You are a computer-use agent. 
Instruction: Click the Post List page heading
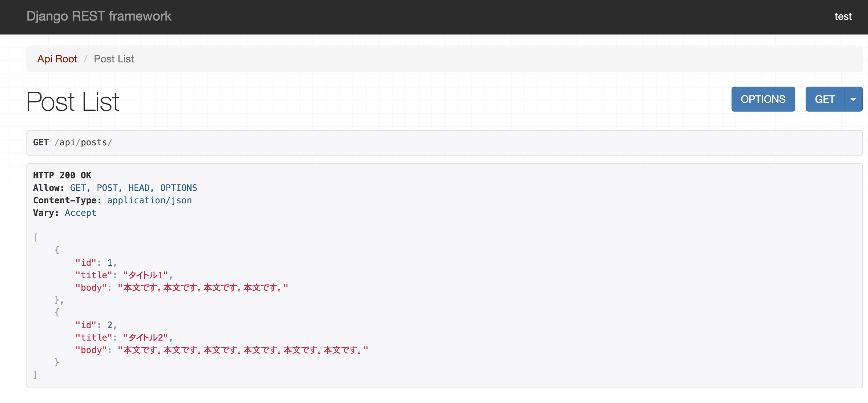coord(72,101)
